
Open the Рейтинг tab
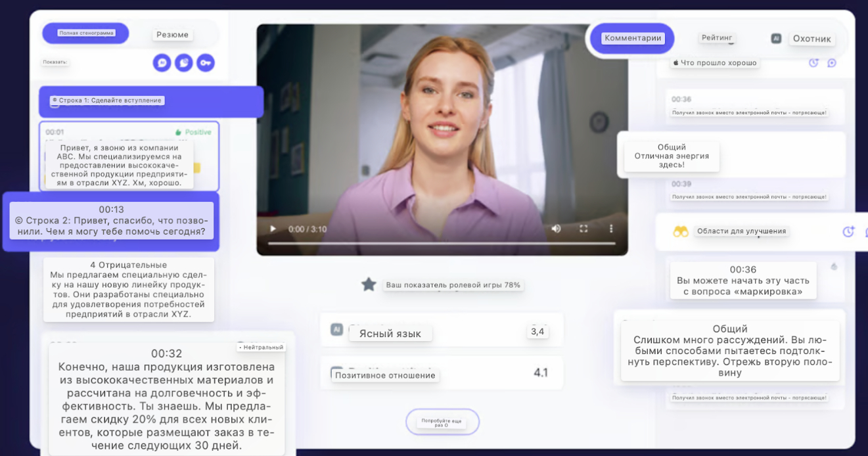[x=717, y=38]
